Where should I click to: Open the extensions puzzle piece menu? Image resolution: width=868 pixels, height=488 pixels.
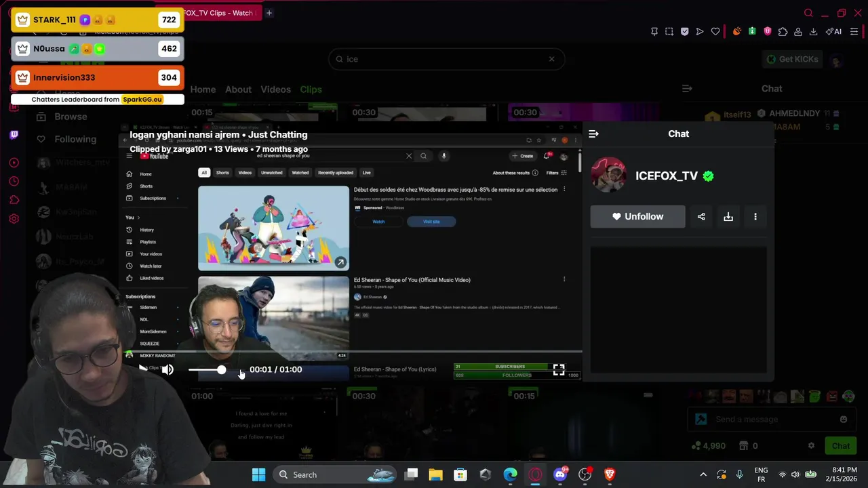coord(783,32)
